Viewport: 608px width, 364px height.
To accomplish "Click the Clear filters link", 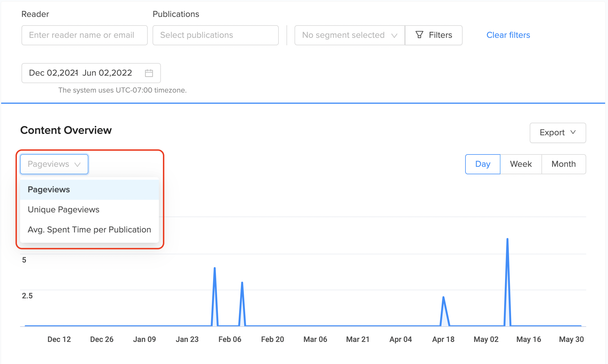I will click(x=508, y=35).
